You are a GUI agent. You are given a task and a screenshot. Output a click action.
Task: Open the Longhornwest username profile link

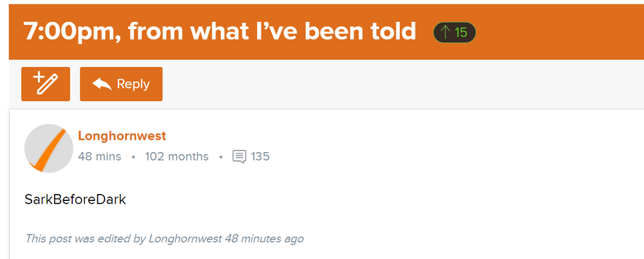tap(122, 136)
